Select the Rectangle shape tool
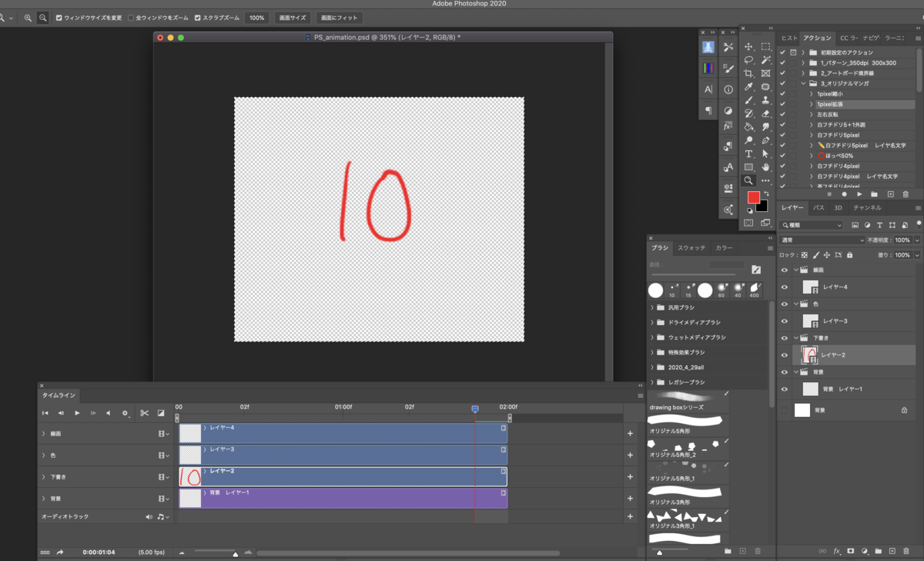Image resolution: width=924 pixels, height=561 pixels. pos(748,167)
